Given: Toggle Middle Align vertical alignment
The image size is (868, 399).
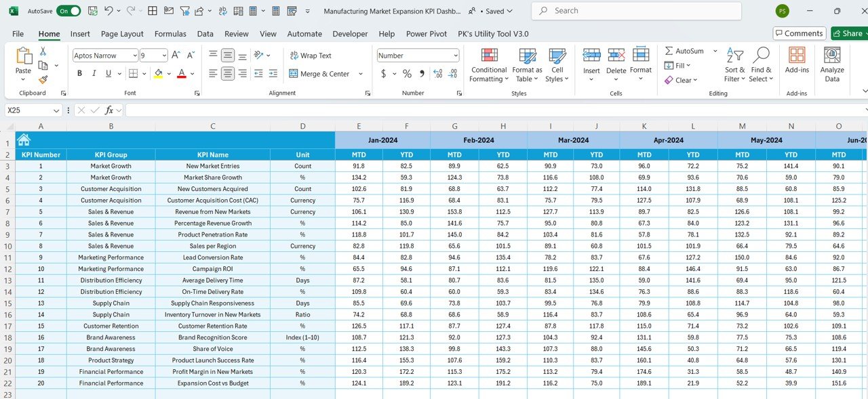Looking at the screenshot, I should (x=228, y=56).
